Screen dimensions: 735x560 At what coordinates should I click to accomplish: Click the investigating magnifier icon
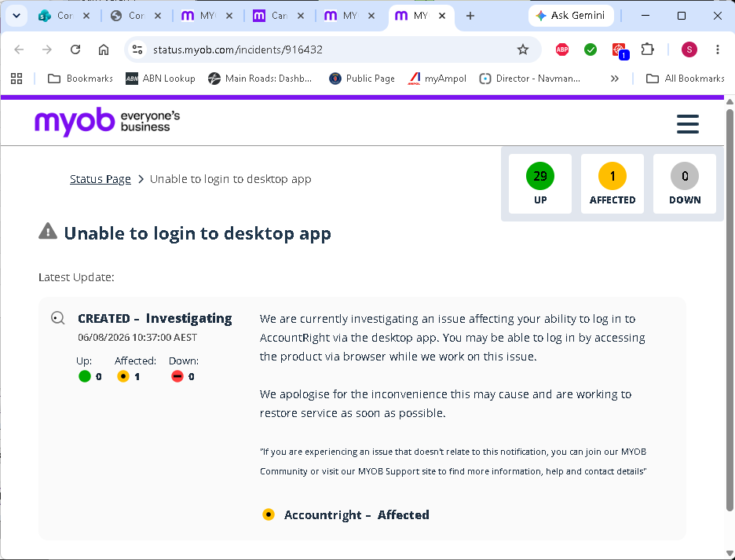point(57,318)
